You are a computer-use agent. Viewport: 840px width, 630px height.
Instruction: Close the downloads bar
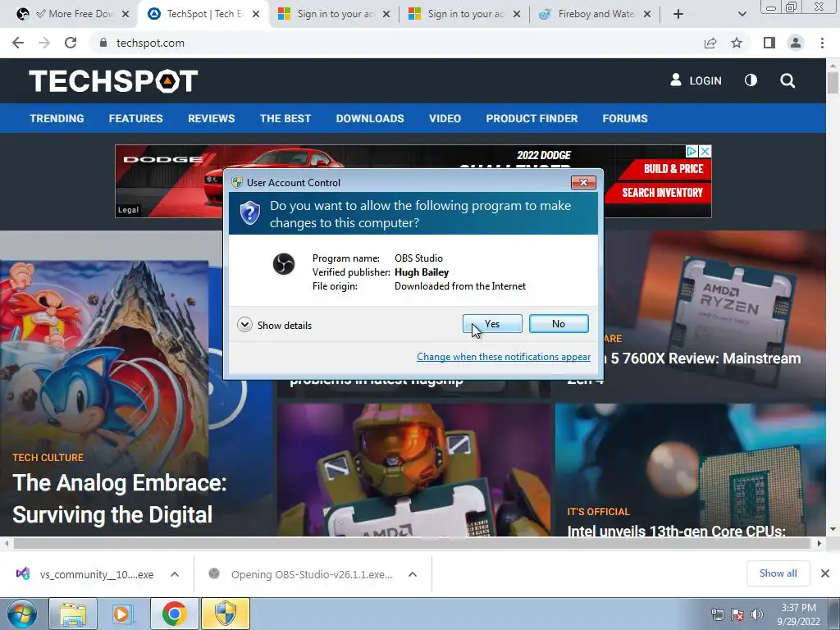(825, 573)
